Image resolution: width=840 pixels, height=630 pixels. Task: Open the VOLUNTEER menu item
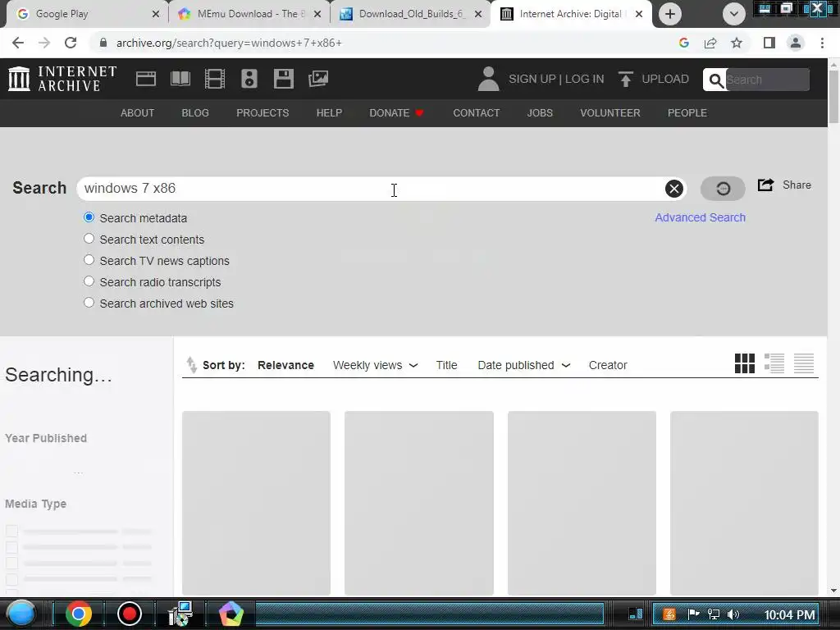610,113
